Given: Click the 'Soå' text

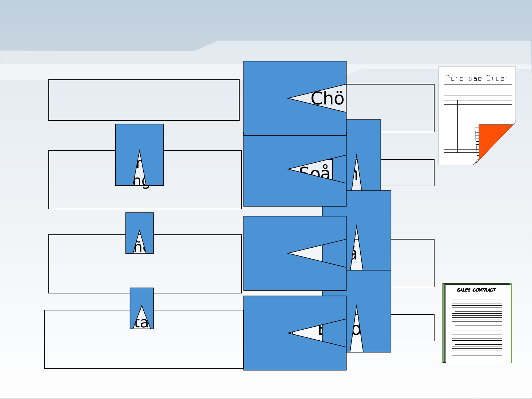Looking at the screenshot, I should pos(315,173).
